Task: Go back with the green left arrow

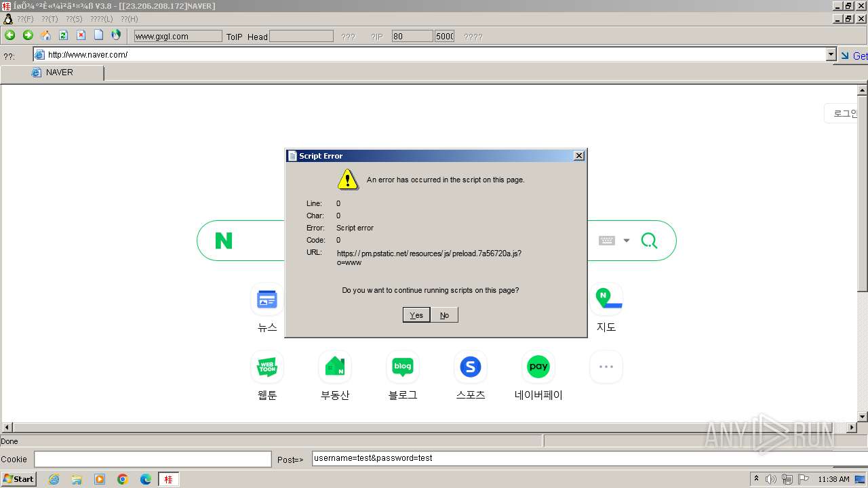Action: 10,35
